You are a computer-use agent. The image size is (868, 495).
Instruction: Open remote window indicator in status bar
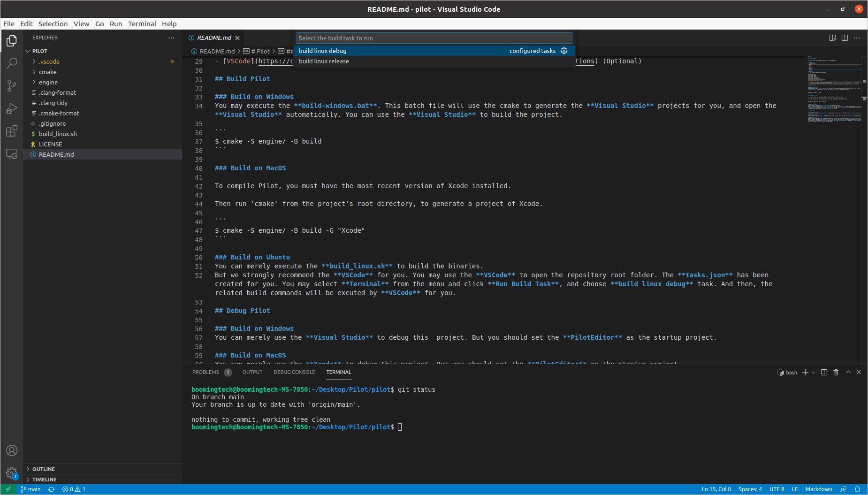click(8, 489)
